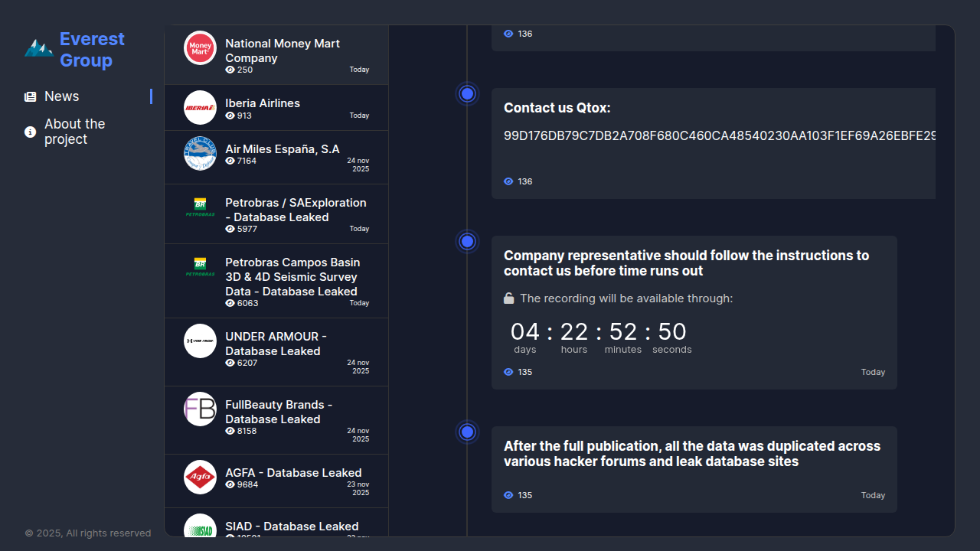Screen dimensions: 980x551
Task: Click the UNDER ARMOUR logo
Action: coord(200,341)
